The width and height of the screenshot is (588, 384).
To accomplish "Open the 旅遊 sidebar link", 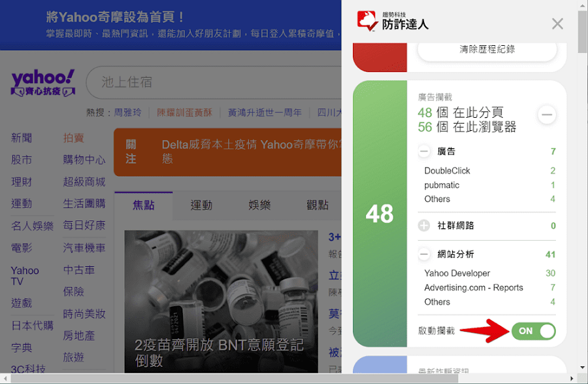I will pos(73,357).
